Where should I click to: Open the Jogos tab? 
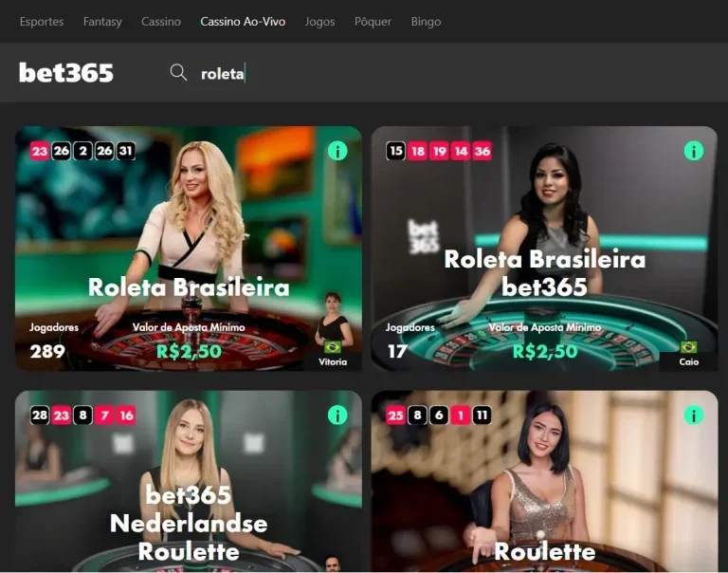point(319,22)
